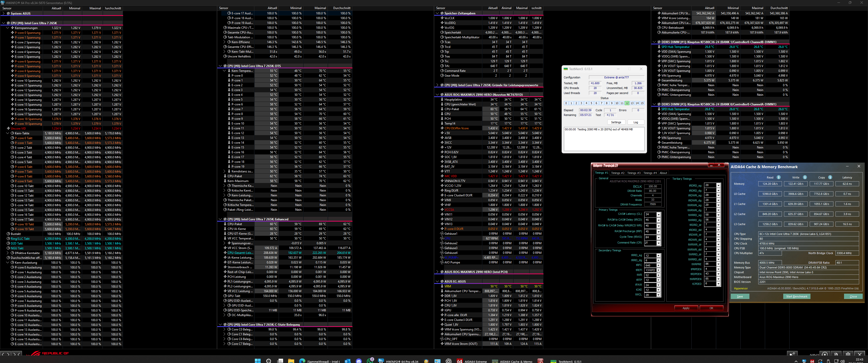Viewport: 868px width, 363px height.
Task: Expand System: ASUS sensor group
Action: tap(4, 13)
